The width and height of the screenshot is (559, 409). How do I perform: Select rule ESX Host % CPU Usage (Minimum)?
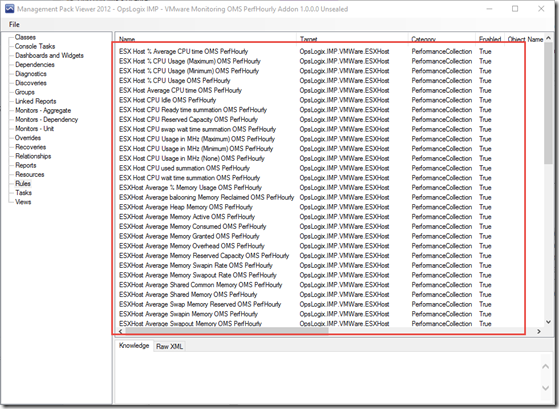pos(189,71)
